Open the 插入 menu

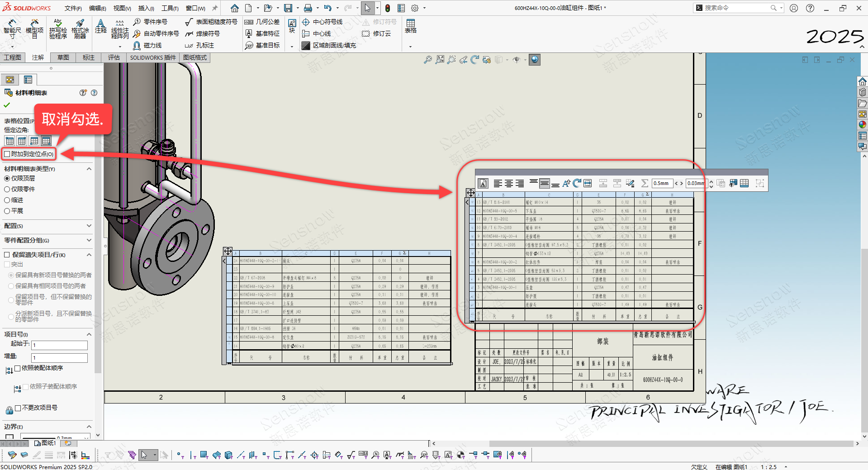(x=146, y=8)
